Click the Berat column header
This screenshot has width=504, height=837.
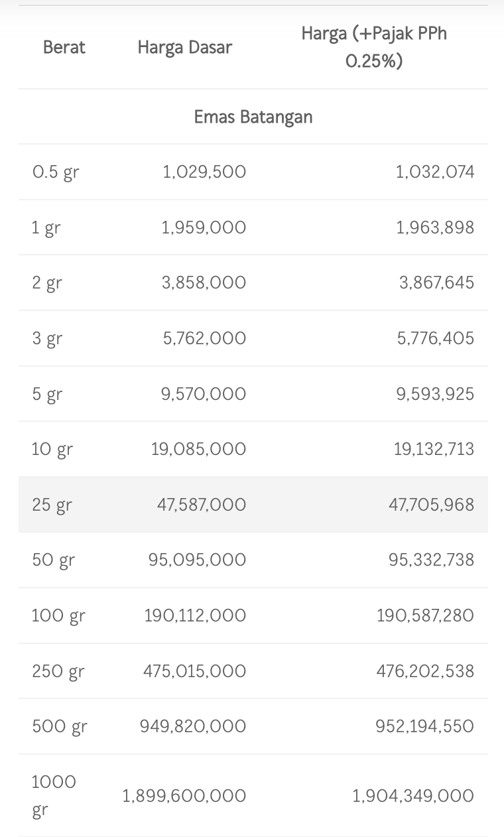point(64,47)
